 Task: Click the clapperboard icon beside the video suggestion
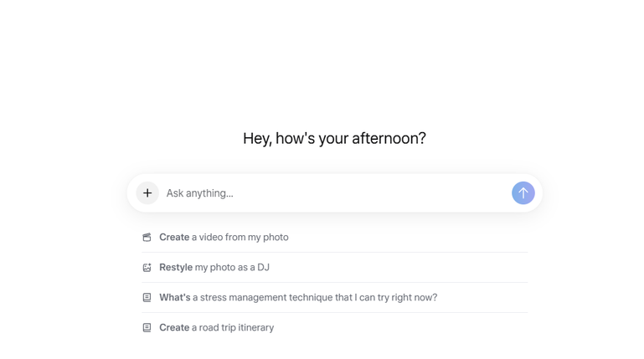click(147, 238)
